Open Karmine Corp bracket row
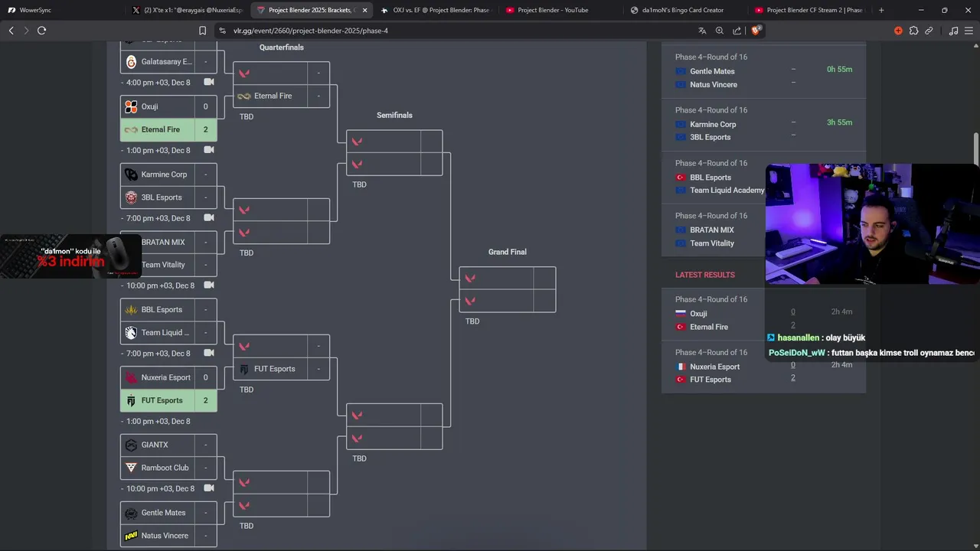The width and height of the screenshot is (980, 551). 168,174
